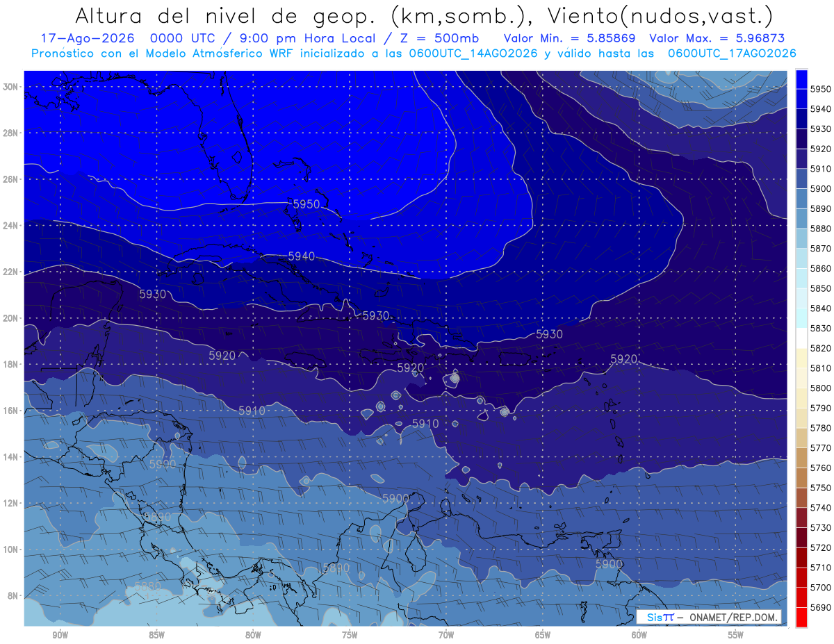
Task: Pick the bright red swatch below 5690 in colorbar
Action: [801, 617]
